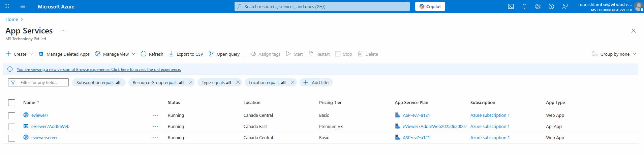Click Assign tags

point(266,54)
